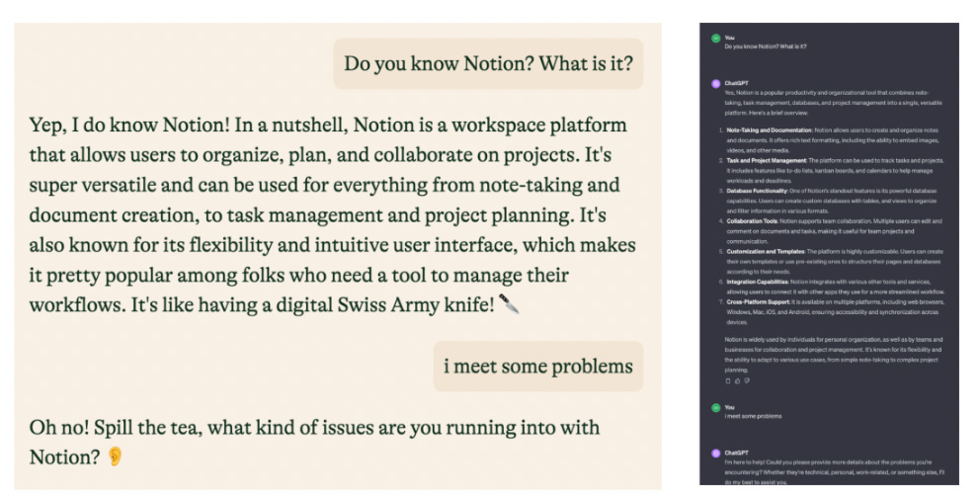Viewport: 980px width, 502px height.
Task: Click "Note-Taking and Documentation" list heading
Action: pyautogui.click(x=769, y=130)
